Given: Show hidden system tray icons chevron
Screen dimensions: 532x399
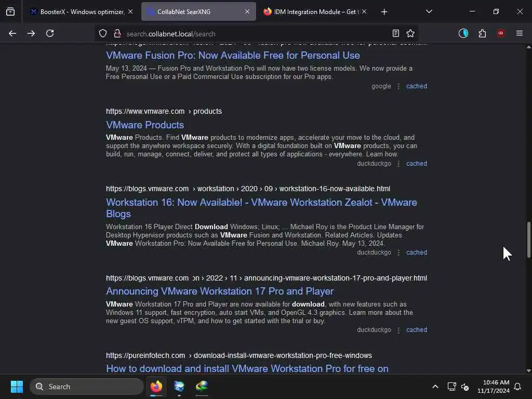Looking at the screenshot, I should pyautogui.click(x=435, y=387).
